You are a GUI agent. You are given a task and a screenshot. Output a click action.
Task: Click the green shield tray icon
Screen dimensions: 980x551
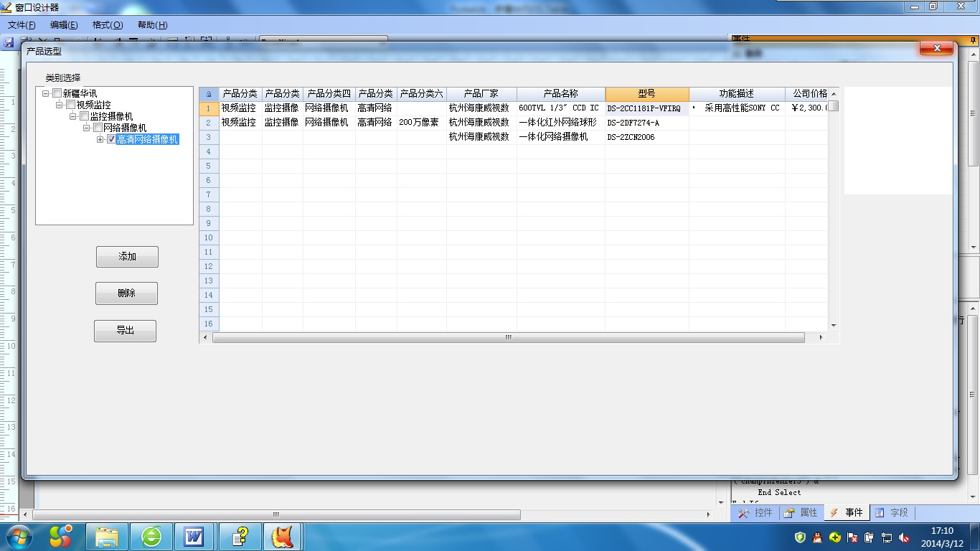[801, 537]
